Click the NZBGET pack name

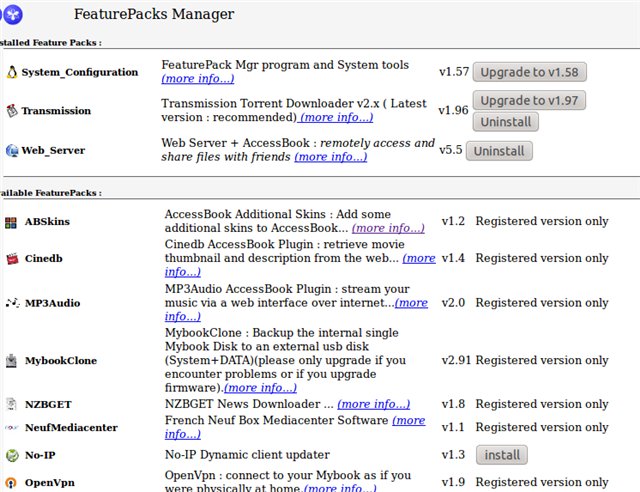pos(48,405)
